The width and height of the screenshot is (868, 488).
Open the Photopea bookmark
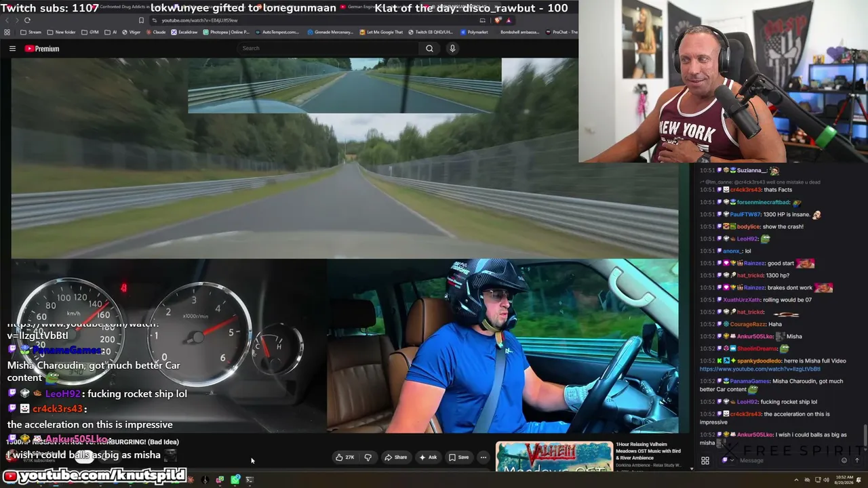226,32
